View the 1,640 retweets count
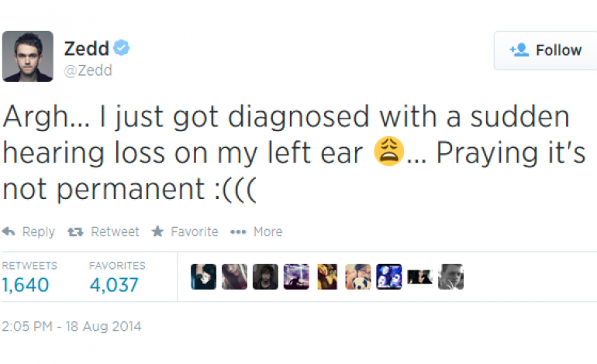Viewport: 597px width, 364px height. (25, 285)
